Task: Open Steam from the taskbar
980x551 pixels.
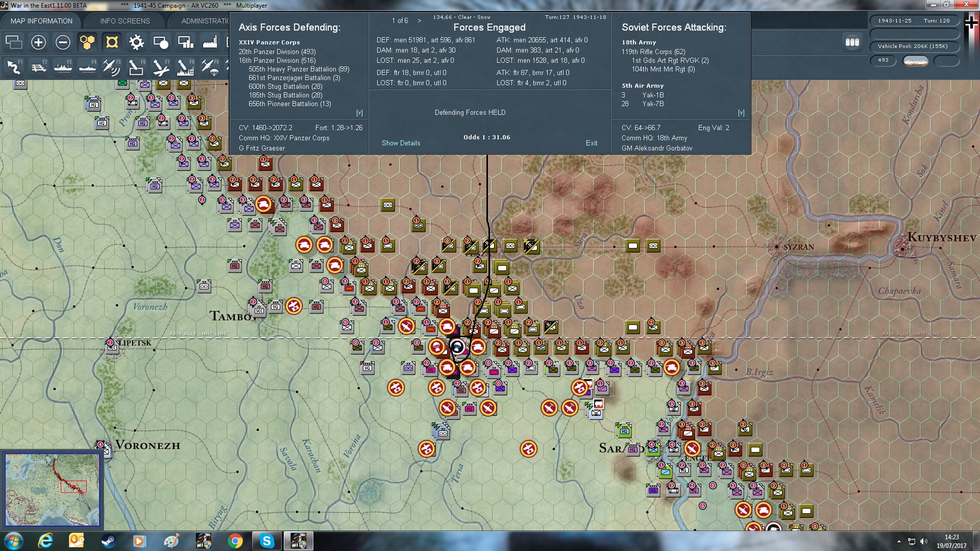Action: 108,541
